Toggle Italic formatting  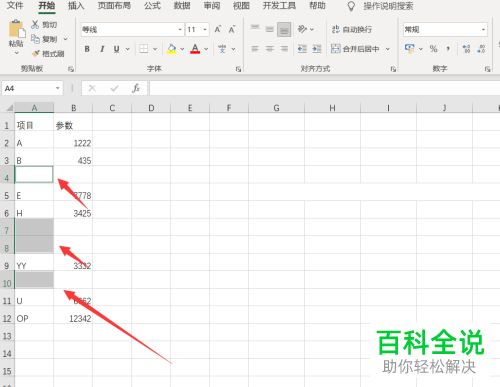102,49
